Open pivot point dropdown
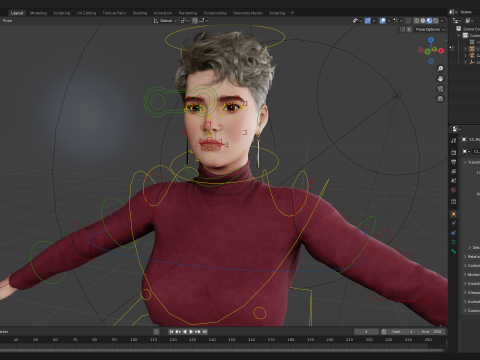This screenshot has width=480, height=360. click(x=185, y=21)
